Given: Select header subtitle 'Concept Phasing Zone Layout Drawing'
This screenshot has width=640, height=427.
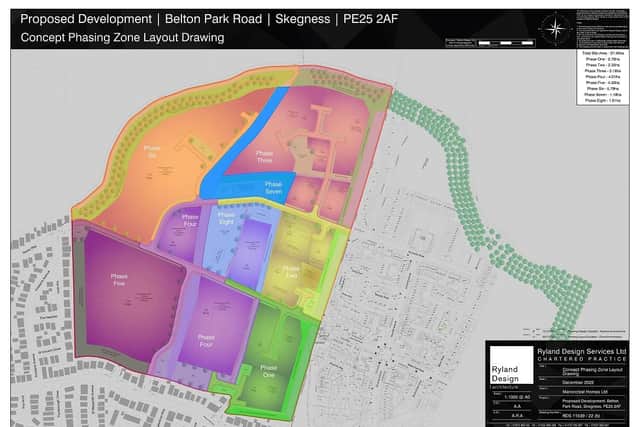Looking at the screenshot, I should [x=122, y=38].
